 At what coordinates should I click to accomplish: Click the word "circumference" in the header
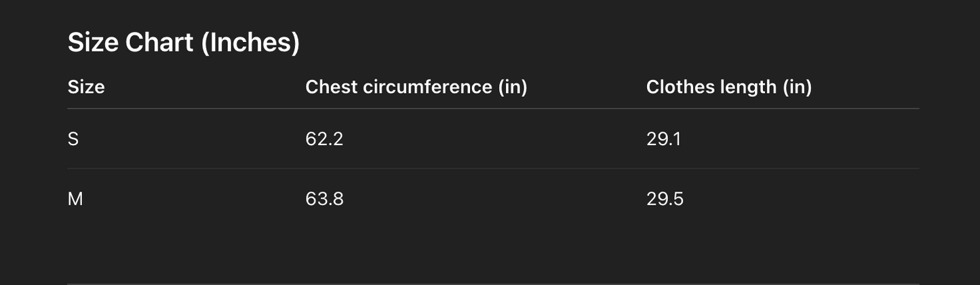coord(427,87)
